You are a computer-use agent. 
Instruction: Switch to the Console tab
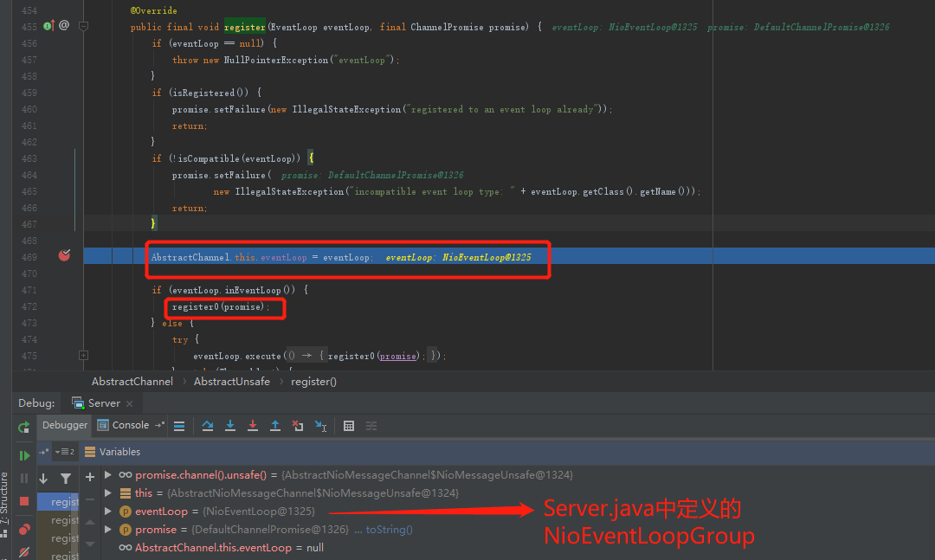click(x=124, y=425)
